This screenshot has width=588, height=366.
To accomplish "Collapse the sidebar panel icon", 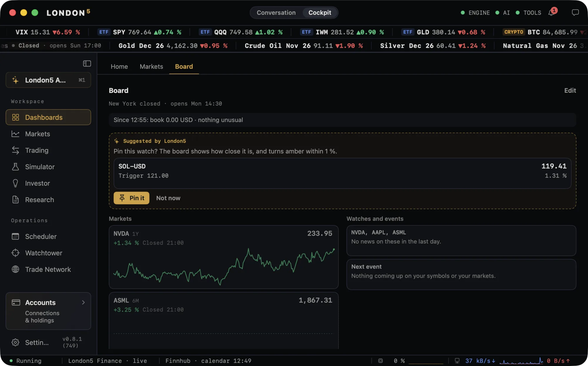I will 87,64.
